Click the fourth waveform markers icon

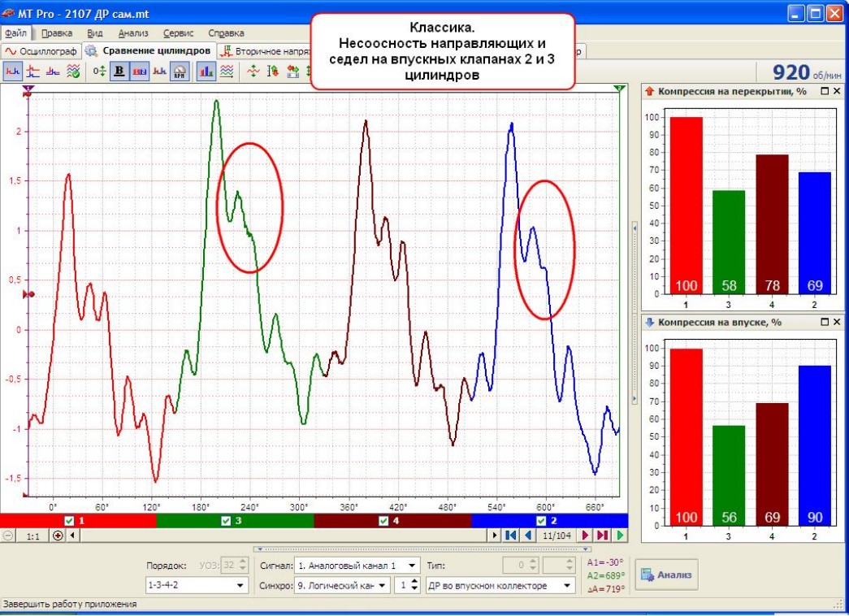[160, 71]
